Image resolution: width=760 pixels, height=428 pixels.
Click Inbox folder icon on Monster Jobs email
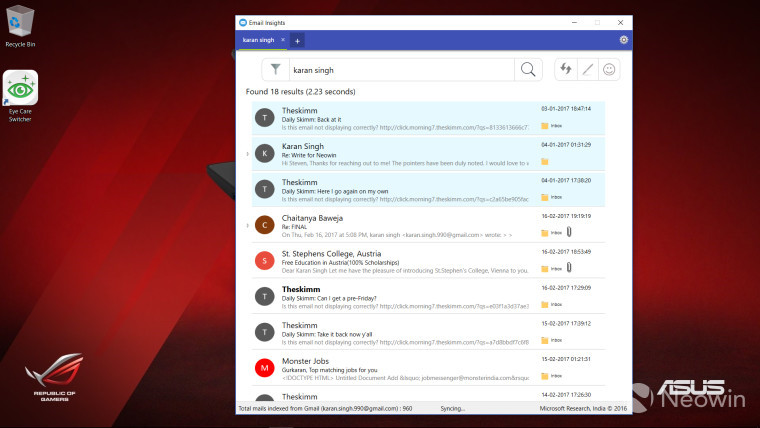point(545,376)
